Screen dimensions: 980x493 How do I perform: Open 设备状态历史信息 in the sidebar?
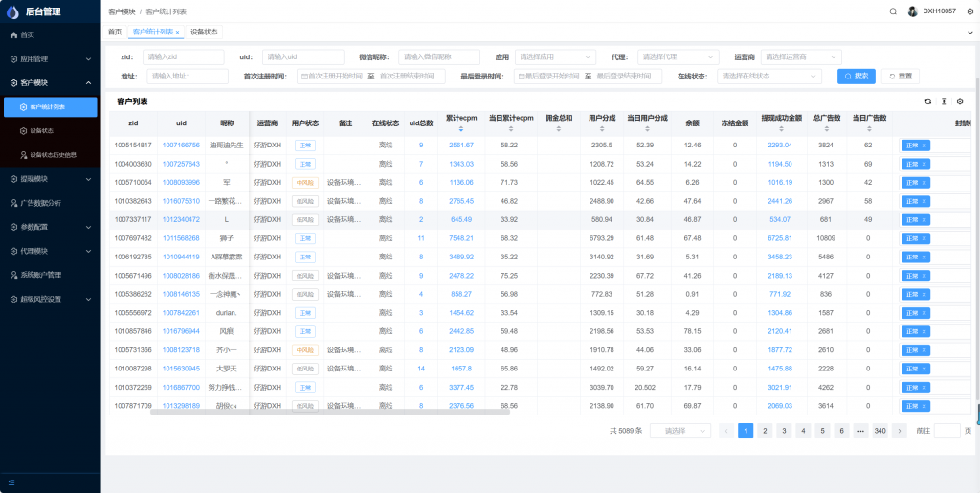point(53,154)
